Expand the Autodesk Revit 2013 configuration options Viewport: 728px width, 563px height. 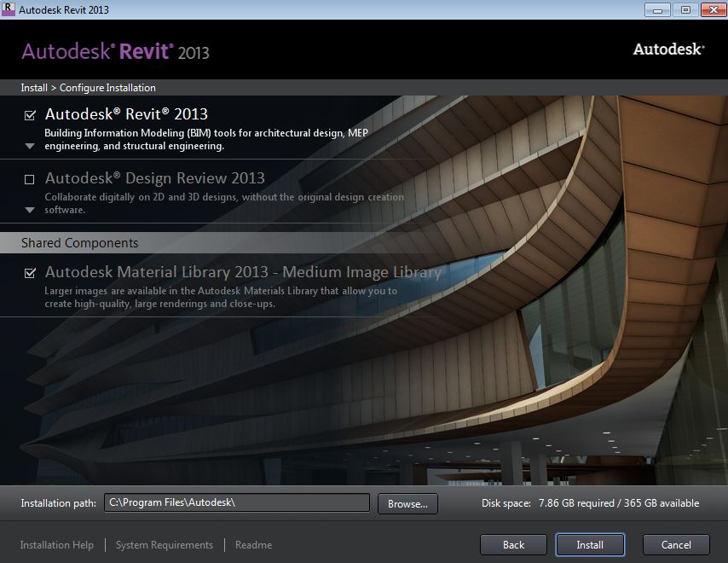tap(30, 146)
